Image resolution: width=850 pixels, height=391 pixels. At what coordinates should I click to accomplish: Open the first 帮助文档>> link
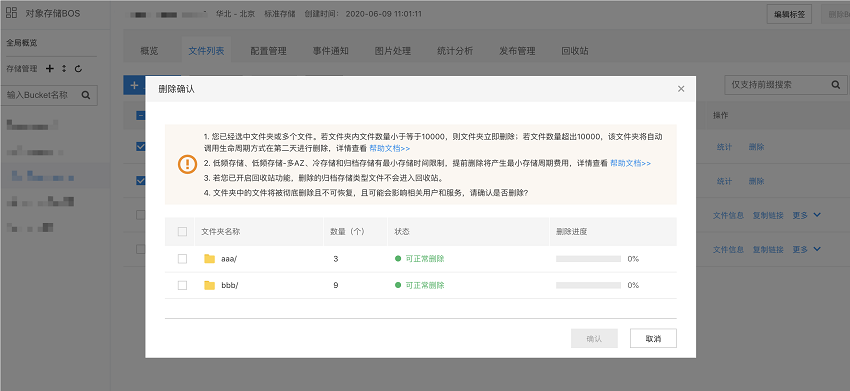[390, 148]
